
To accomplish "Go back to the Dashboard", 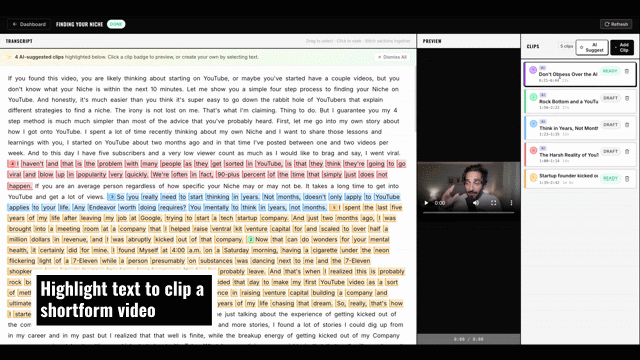I will (x=29, y=24).
